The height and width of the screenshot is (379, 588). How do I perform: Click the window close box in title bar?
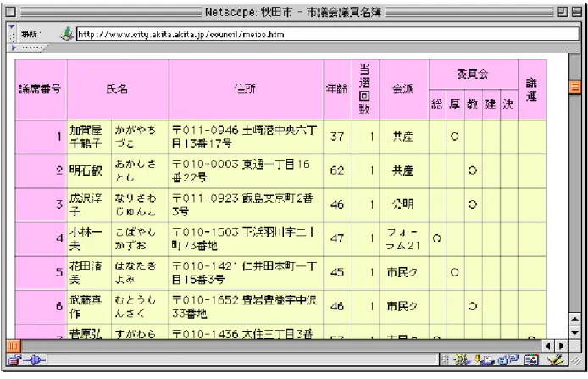[x=11, y=12]
